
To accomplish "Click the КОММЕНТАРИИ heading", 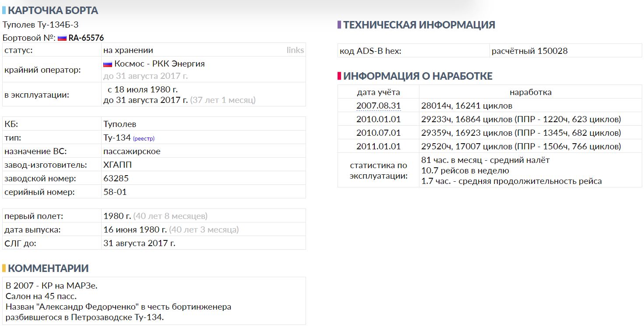I will 48,268.
